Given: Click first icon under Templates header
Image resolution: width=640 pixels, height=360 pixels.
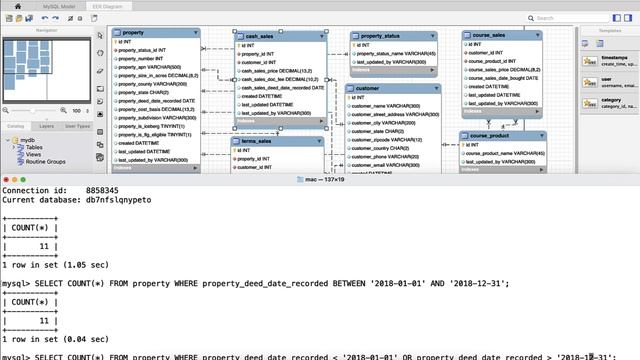Looking at the screenshot, I should click(585, 43).
